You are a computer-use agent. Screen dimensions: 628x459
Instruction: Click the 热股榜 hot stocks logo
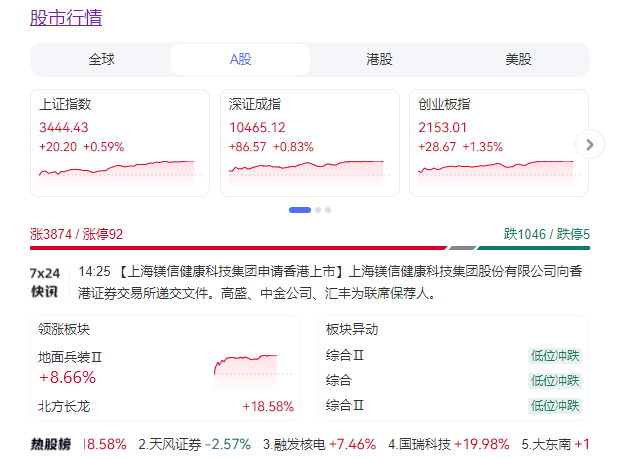[x=51, y=443]
